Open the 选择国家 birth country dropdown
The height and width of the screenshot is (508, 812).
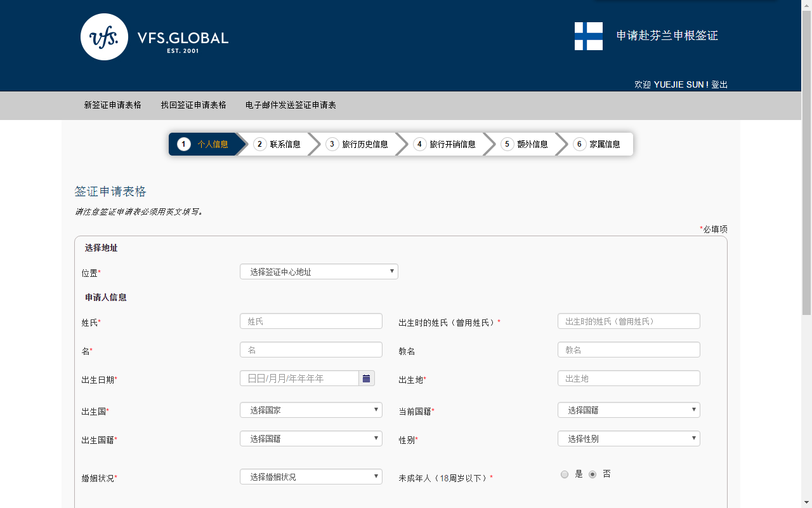click(311, 410)
